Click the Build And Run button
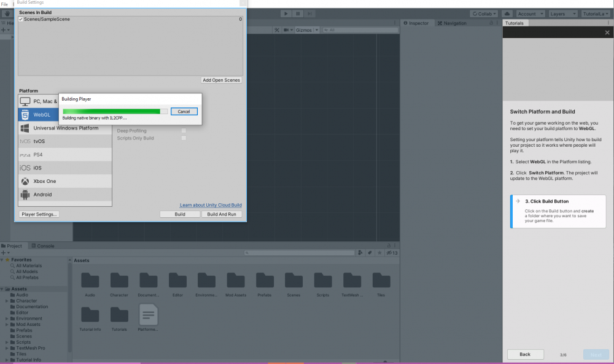The width and height of the screenshot is (614, 364). pyautogui.click(x=222, y=214)
